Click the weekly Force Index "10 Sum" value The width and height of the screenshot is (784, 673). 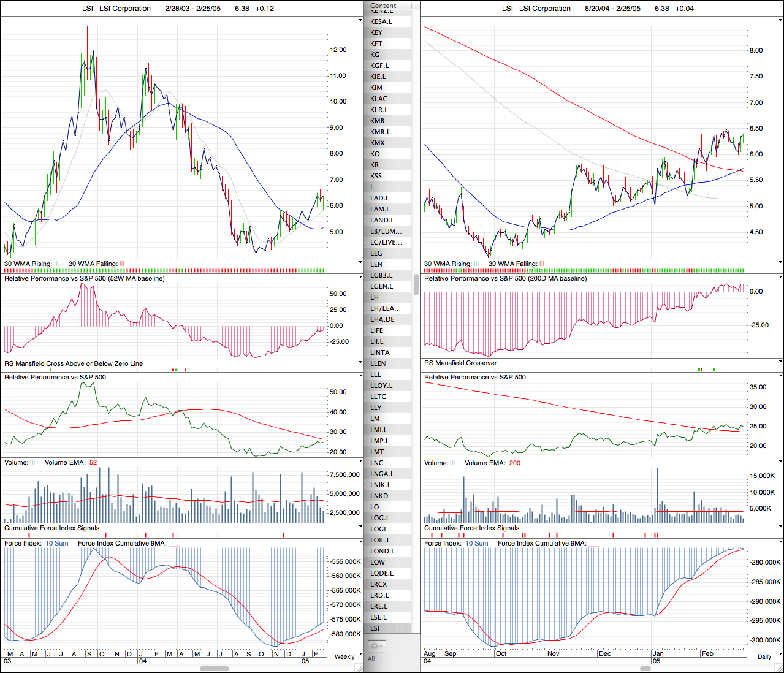(x=57, y=544)
